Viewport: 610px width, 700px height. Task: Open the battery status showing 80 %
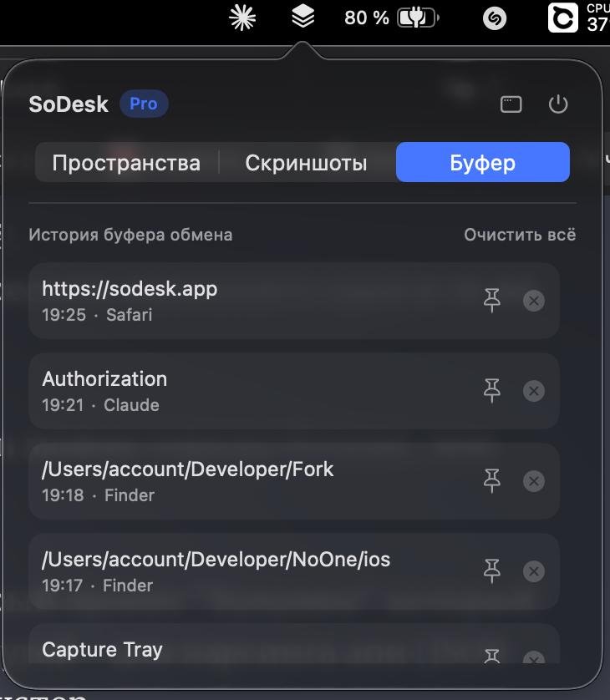392,18
